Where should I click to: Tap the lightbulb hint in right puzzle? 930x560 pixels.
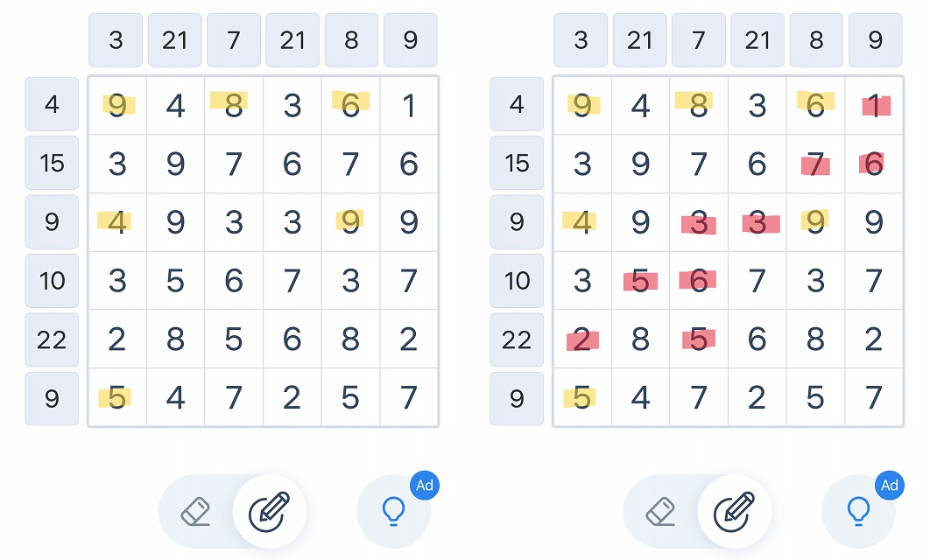(858, 511)
